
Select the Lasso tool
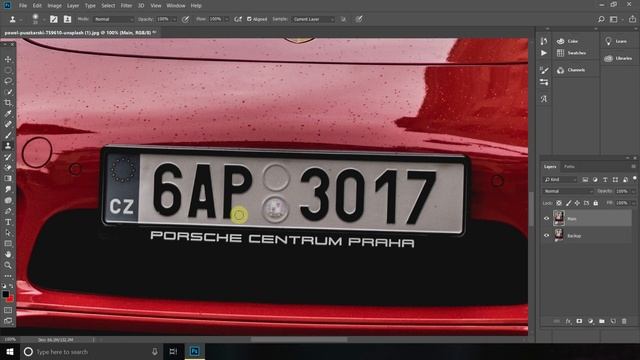coord(8,81)
